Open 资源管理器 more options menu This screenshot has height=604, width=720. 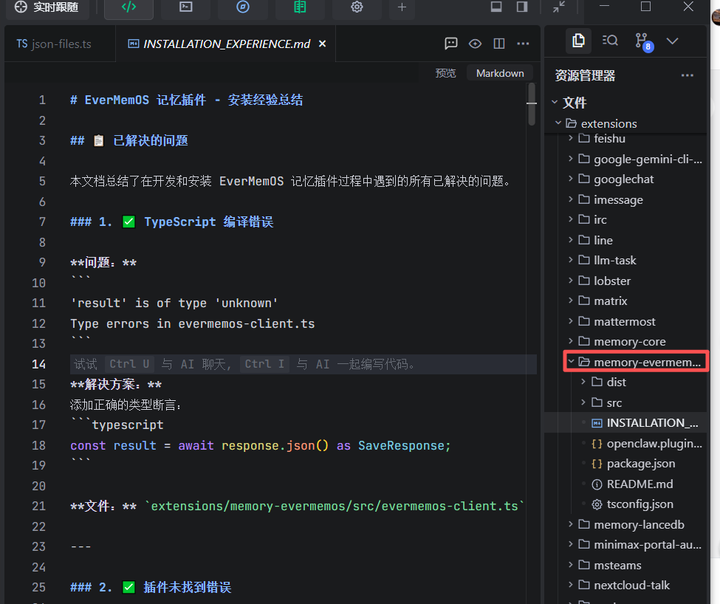[687, 75]
